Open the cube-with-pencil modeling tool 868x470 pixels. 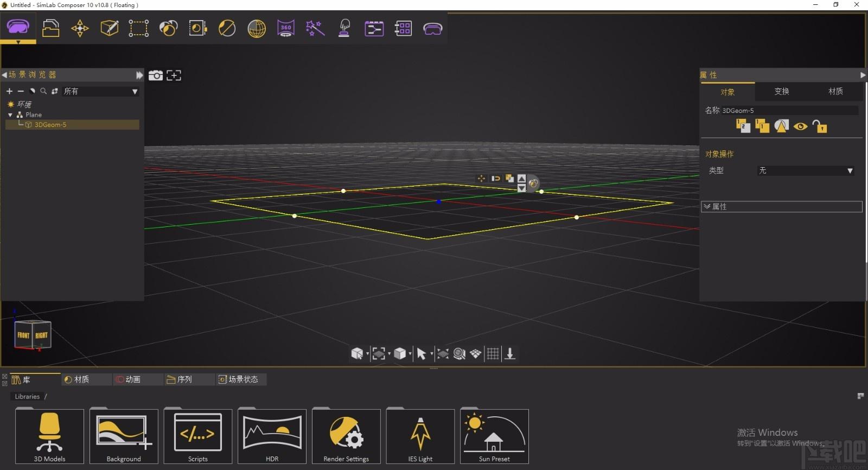click(x=110, y=28)
